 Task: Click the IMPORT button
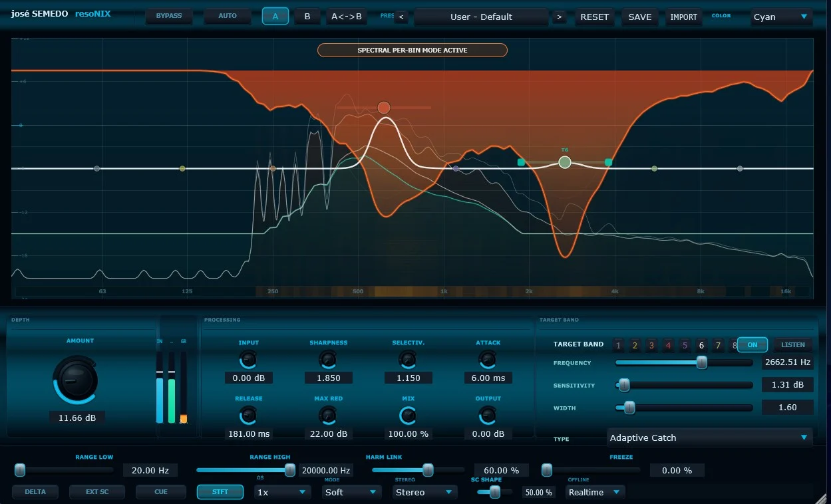click(684, 17)
